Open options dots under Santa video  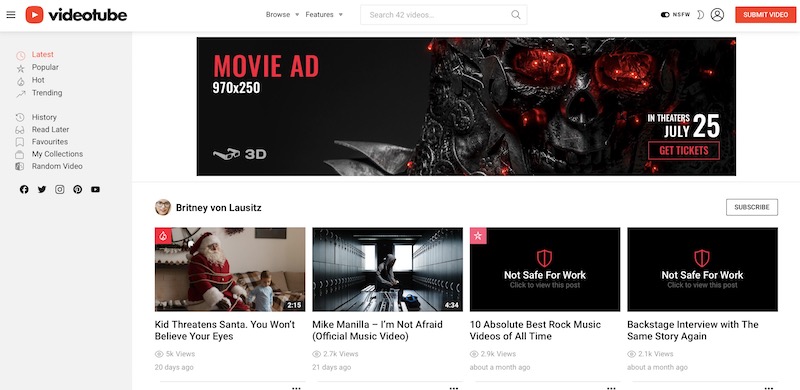(296, 388)
